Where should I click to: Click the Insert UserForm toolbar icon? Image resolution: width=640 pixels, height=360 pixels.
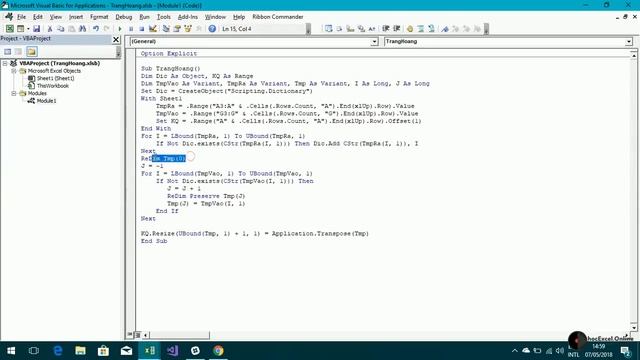point(20,29)
